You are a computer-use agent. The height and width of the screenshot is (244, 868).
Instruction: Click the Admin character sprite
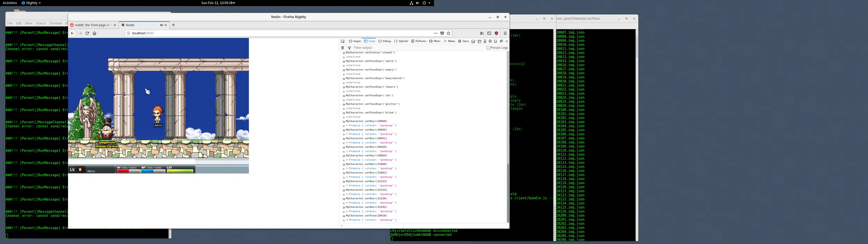click(158, 115)
